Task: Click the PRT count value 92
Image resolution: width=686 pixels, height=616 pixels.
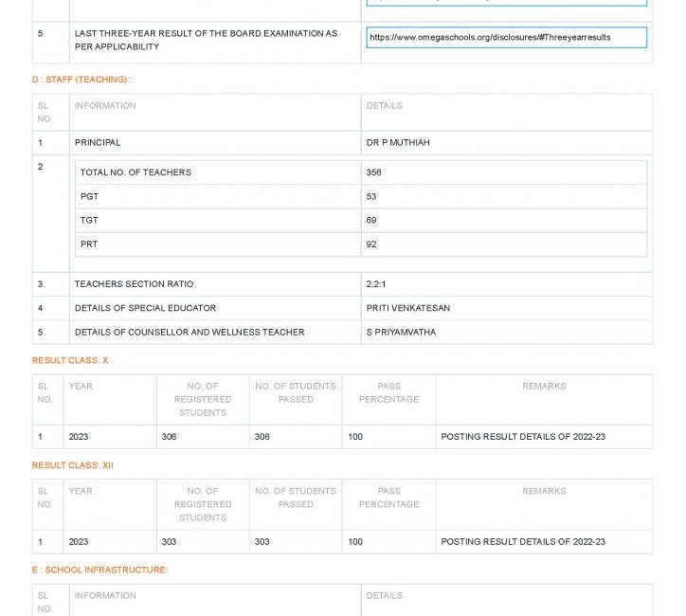Action: pyautogui.click(x=371, y=245)
